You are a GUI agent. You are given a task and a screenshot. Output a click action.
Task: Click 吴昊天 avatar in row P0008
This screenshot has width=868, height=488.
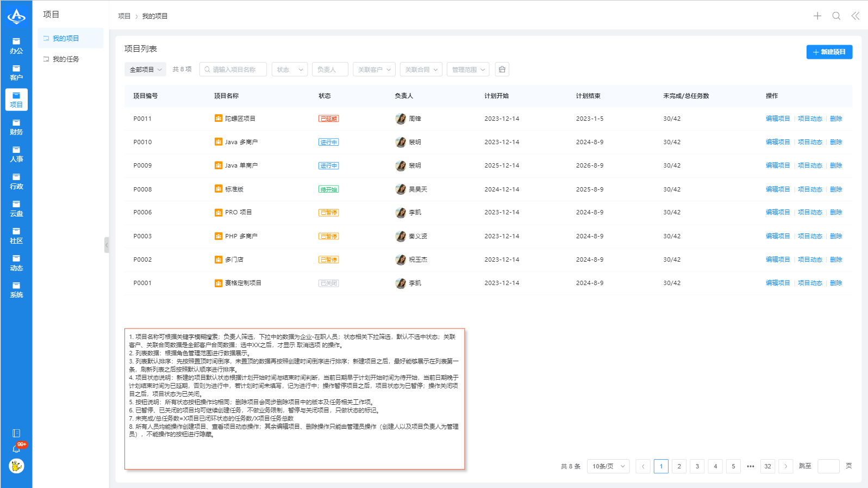coord(401,189)
